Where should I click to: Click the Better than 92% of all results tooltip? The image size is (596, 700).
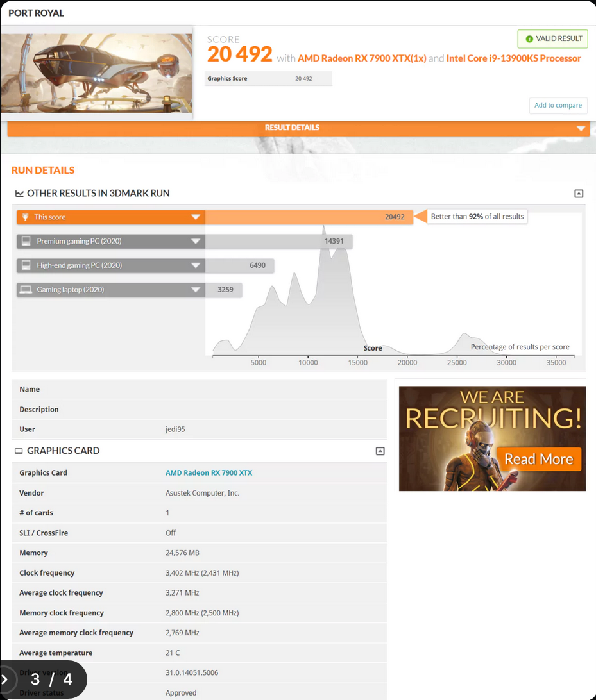477,217
